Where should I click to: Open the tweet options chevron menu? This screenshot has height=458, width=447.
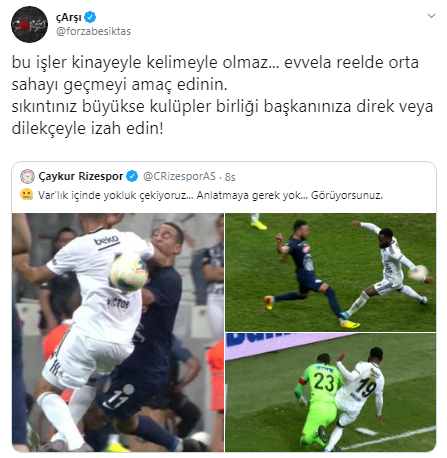point(431,16)
